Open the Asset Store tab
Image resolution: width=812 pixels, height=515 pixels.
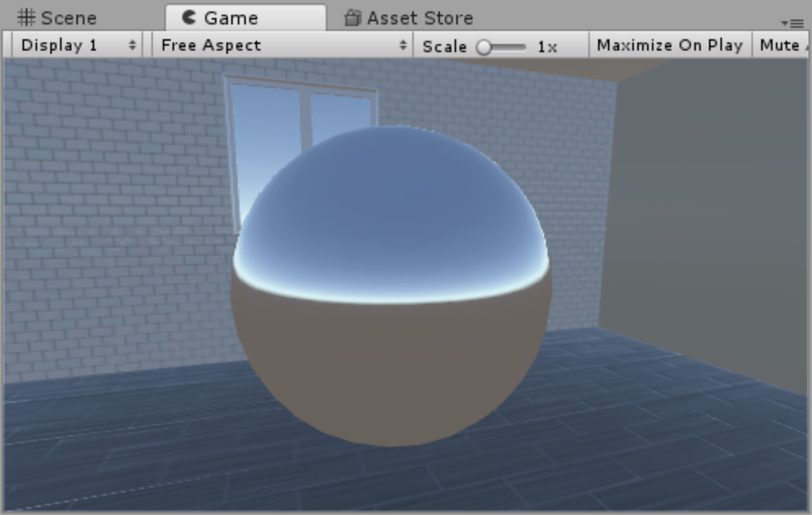pos(408,18)
